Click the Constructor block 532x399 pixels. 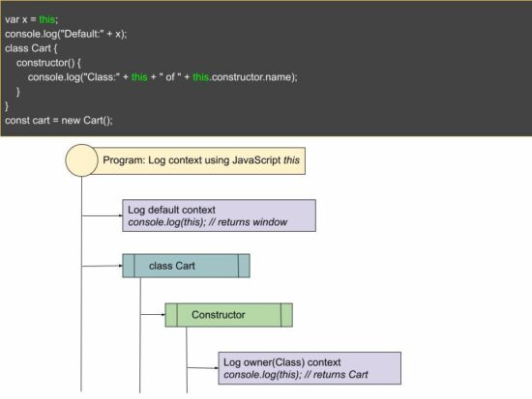(228, 315)
